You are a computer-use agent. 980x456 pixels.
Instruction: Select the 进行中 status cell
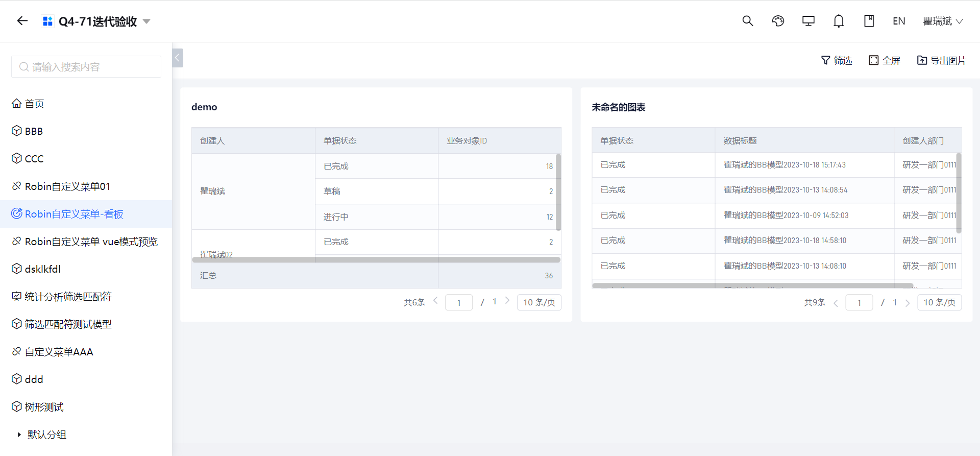click(x=377, y=217)
